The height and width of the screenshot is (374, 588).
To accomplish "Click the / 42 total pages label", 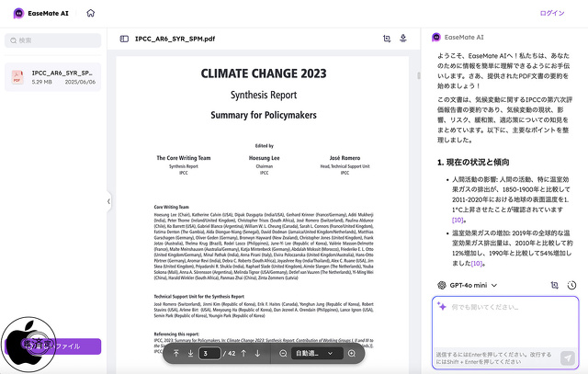I will (230, 354).
